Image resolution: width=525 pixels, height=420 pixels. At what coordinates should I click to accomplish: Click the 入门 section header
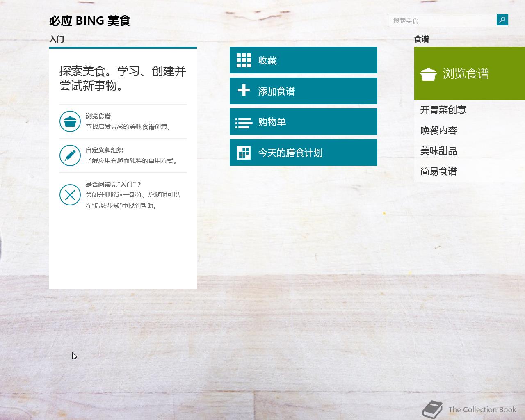click(57, 39)
